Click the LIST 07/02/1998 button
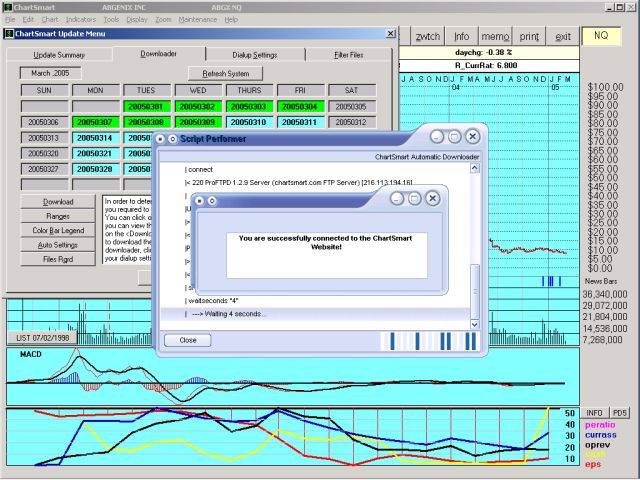 tap(42, 338)
